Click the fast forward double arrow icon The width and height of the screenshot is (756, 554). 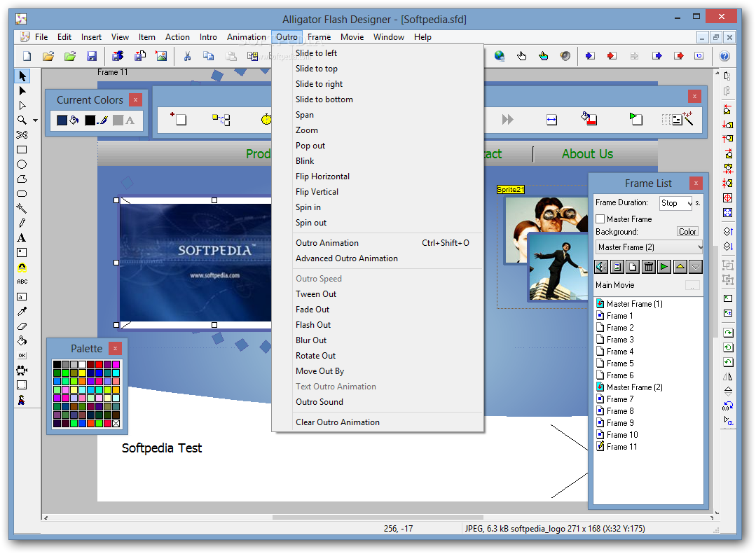[508, 120]
